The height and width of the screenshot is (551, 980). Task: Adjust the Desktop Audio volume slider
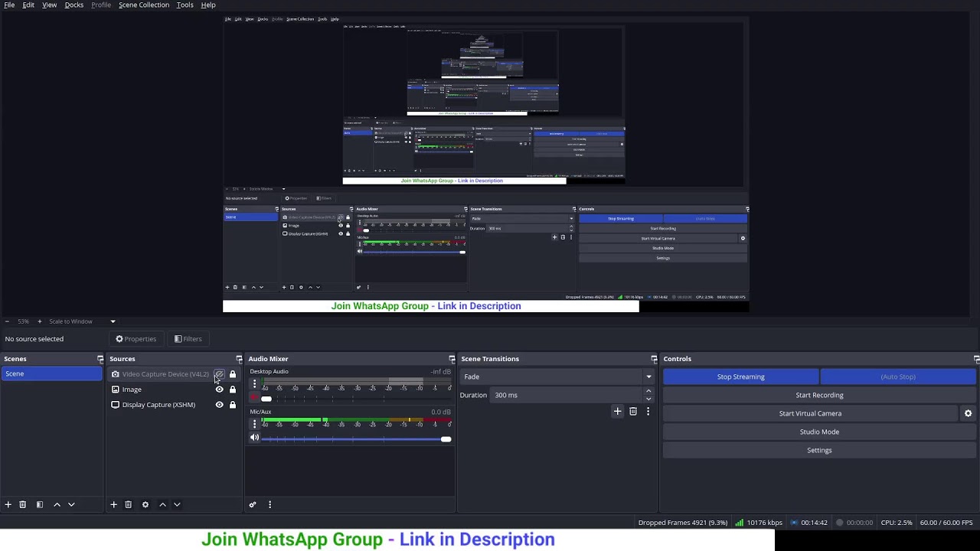tap(356, 399)
